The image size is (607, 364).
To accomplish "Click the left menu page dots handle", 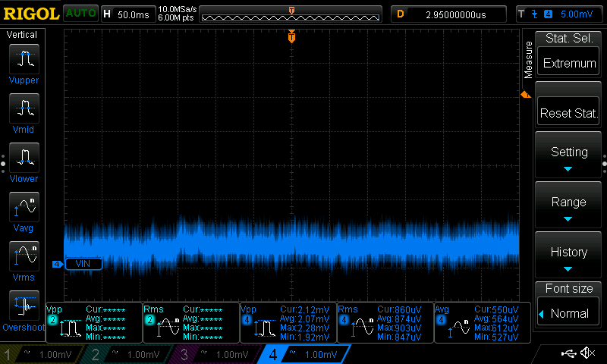I will coord(3,164).
